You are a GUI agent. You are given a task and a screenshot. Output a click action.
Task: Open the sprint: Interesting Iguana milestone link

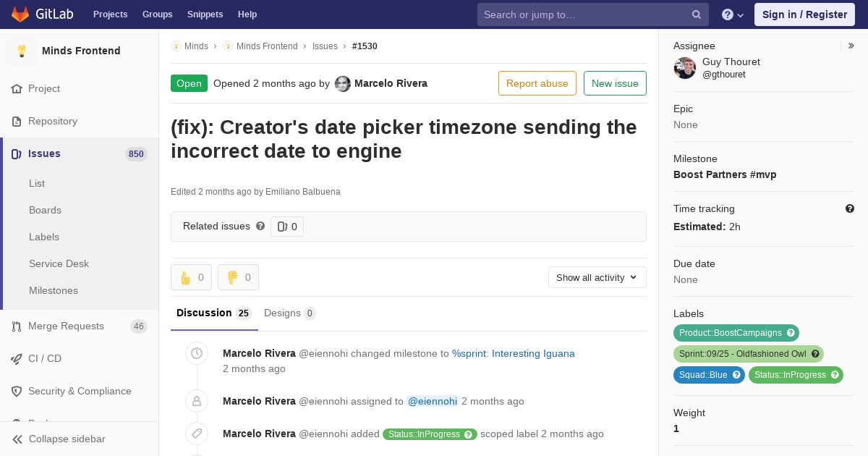513,353
